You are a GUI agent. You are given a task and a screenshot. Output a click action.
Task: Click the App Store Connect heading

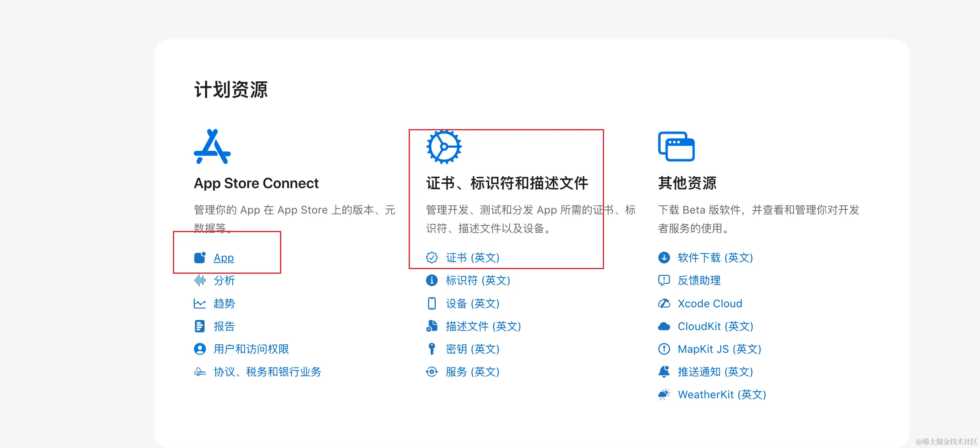256,183
